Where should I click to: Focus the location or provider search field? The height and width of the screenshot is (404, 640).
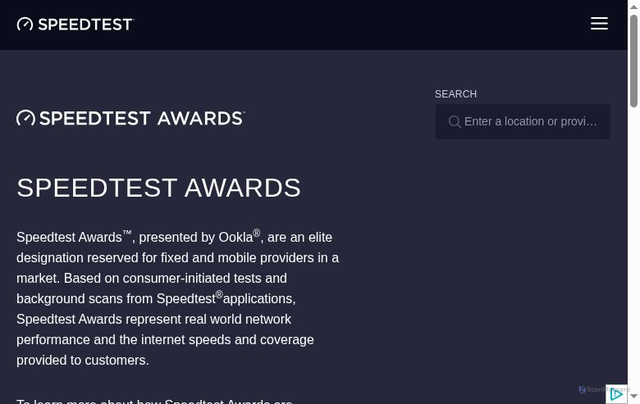pyautogui.click(x=523, y=122)
